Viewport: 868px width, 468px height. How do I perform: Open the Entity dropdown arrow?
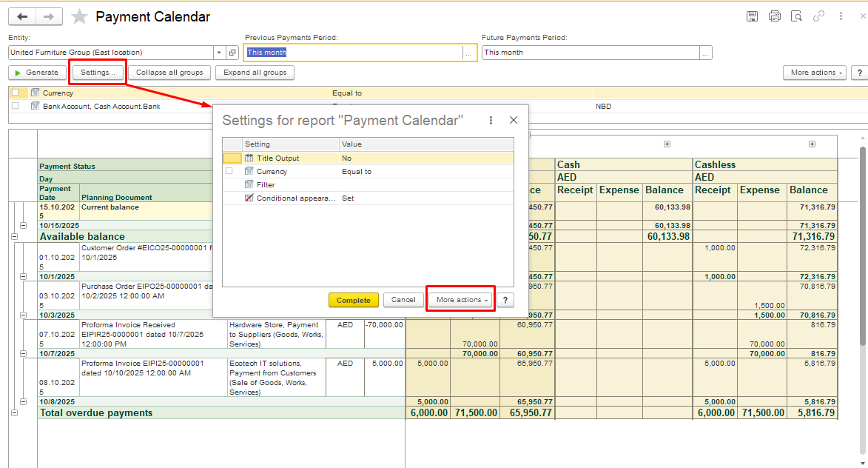(219, 53)
